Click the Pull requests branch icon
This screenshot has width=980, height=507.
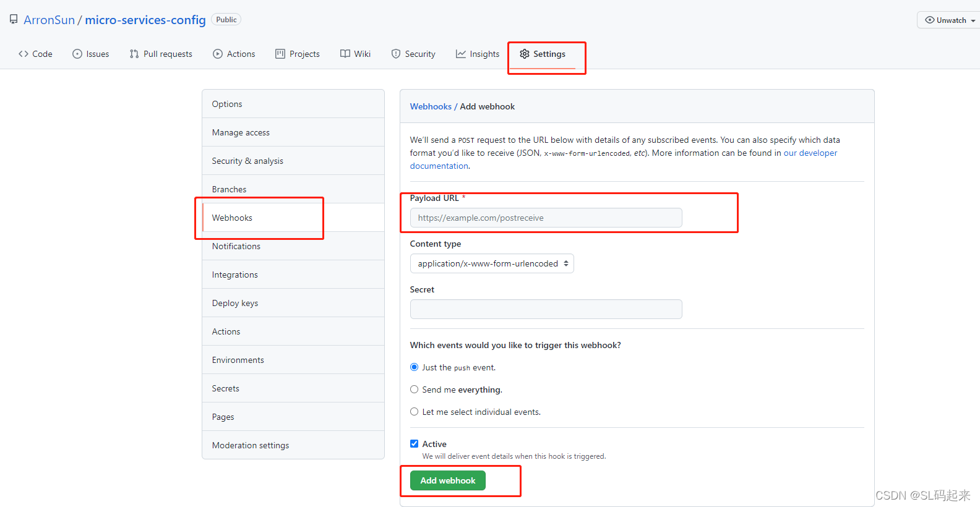134,54
